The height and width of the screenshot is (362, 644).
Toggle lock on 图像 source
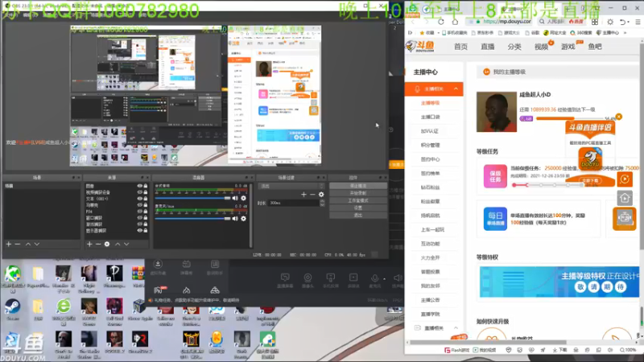(146, 186)
